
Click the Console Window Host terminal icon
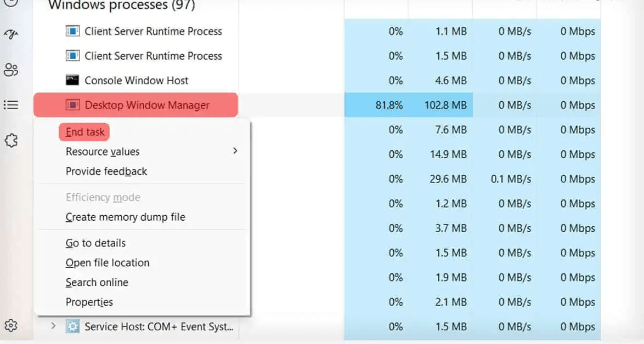coord(72,80)
